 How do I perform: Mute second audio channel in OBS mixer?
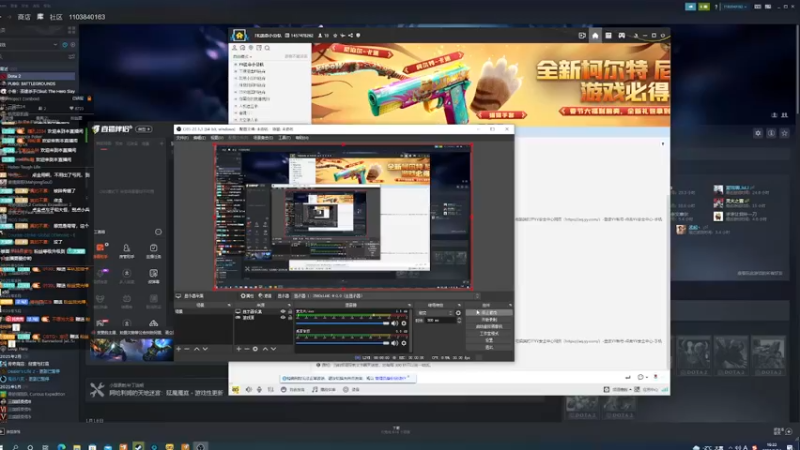(394, 343)
